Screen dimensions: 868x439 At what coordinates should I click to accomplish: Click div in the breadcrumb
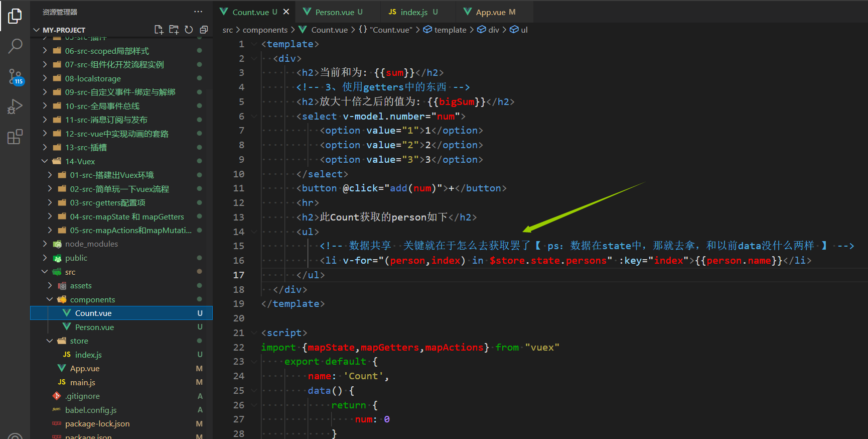(x=489, y=30)
